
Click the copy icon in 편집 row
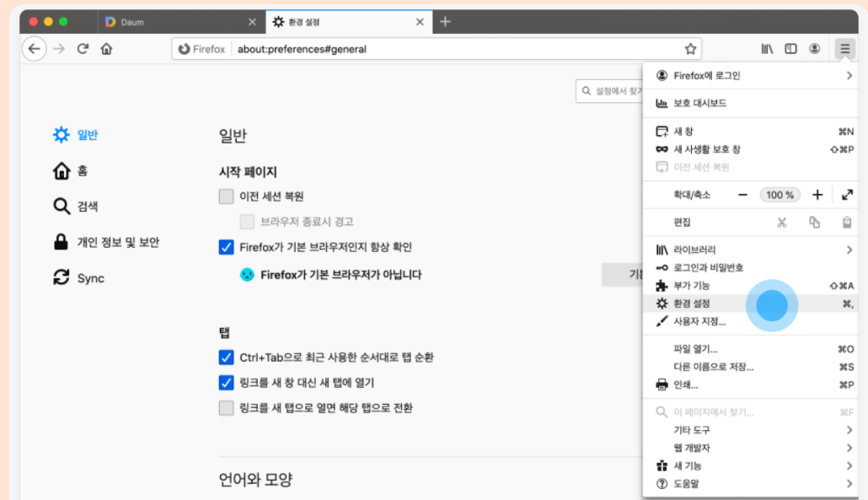(x=814, y=222)
